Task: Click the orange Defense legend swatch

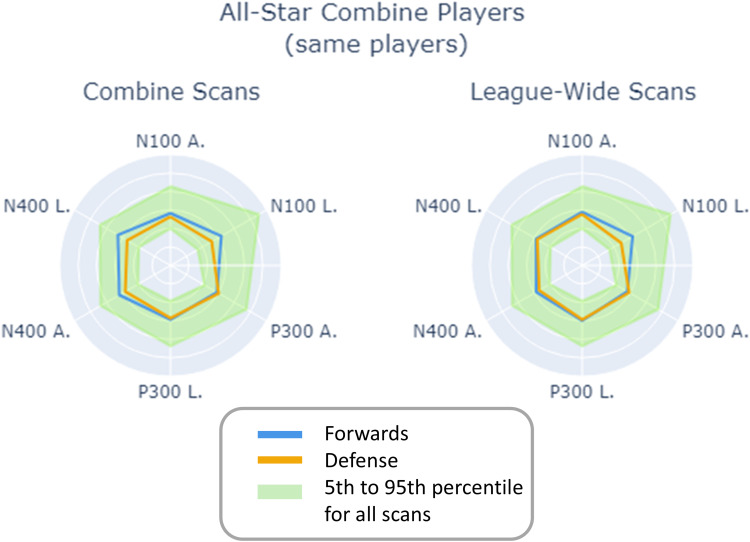Action: click(283, 460)
